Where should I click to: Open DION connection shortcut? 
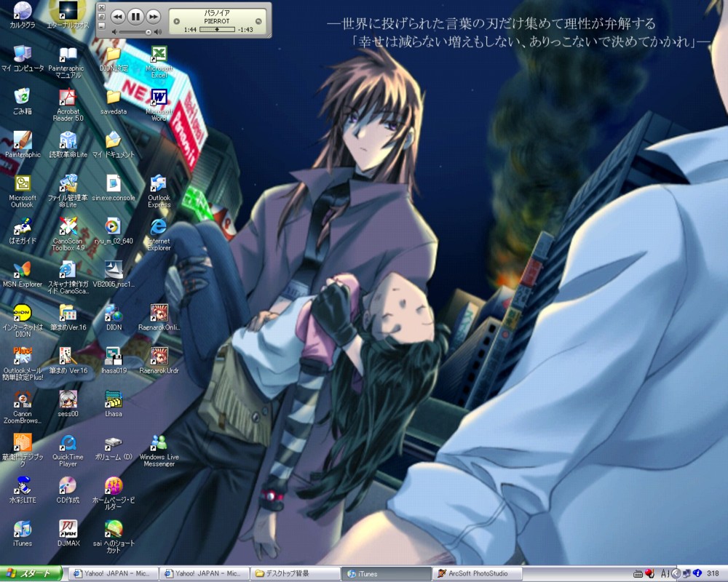[x=114, y=317]
